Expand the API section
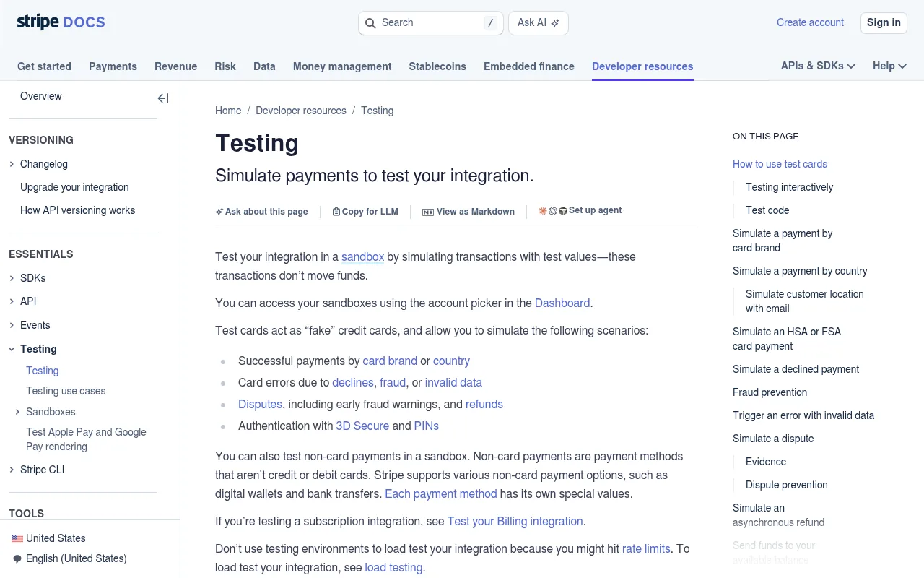This screenshot has width=924, height=578. point(12,301)
